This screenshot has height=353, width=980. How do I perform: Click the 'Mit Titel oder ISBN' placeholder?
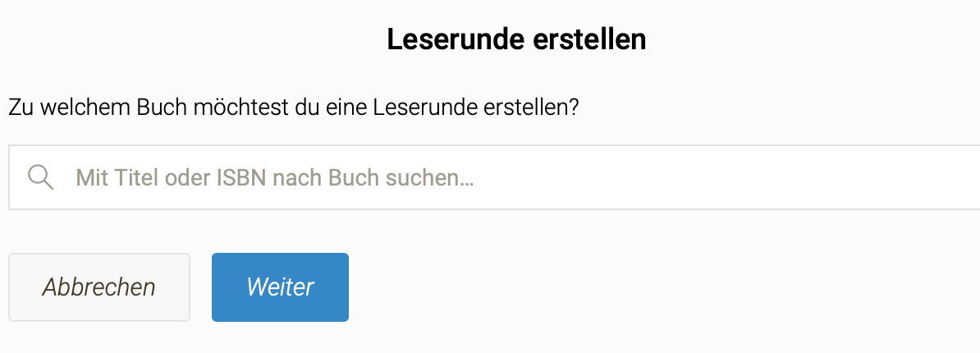click(x=275, y=177)
